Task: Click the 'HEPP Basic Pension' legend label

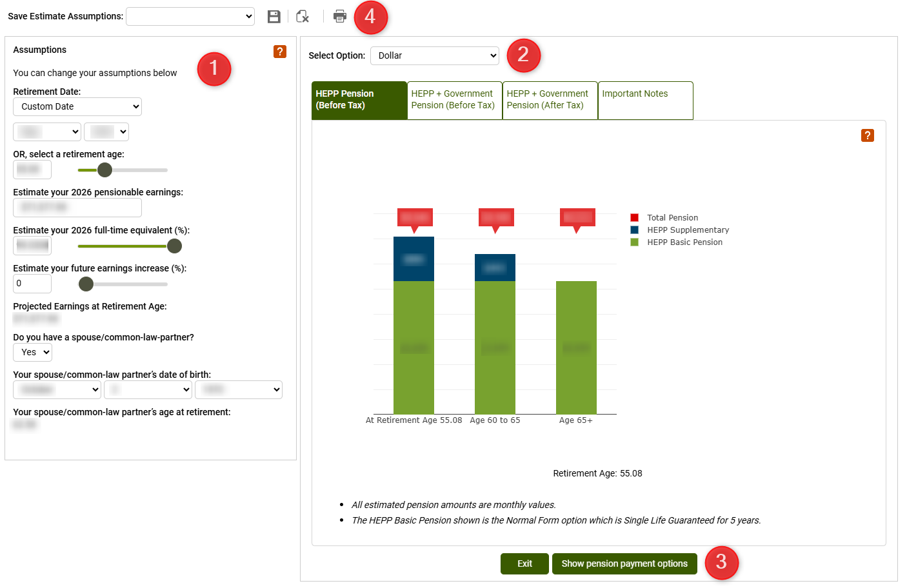Action: (685, 242)
